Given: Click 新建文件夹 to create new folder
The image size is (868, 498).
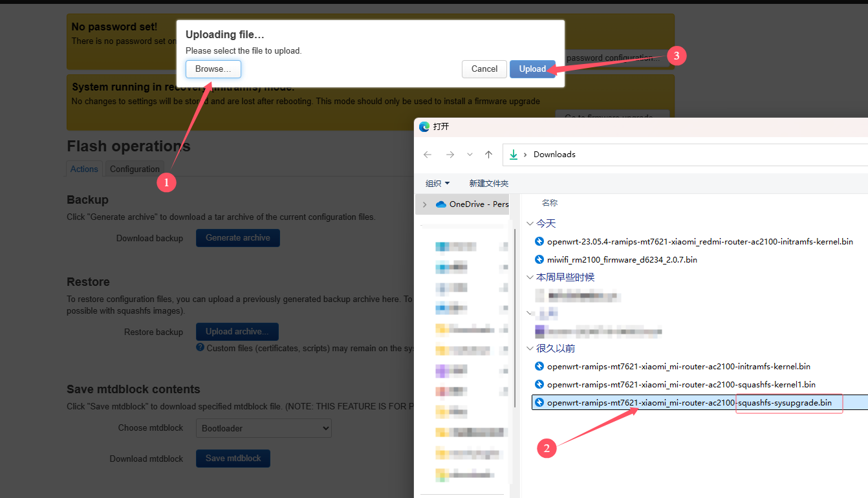Looking at the screenshot, I should pos(489,184).
